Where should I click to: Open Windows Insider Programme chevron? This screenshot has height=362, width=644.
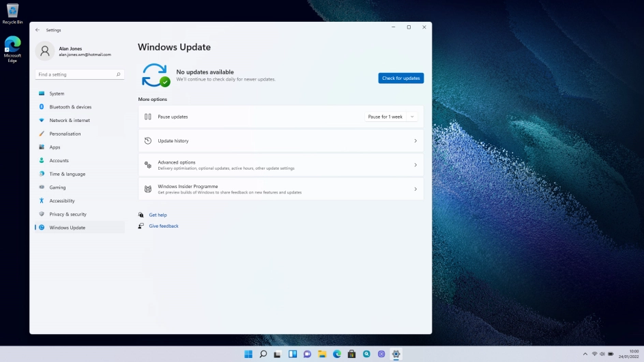point(415,189)
